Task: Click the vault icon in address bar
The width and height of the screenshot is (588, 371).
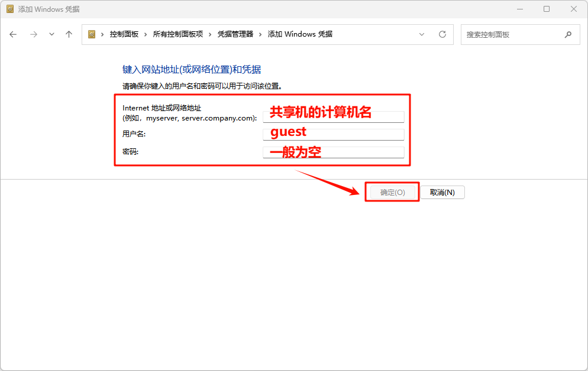Action: click(x=92, y=34)
